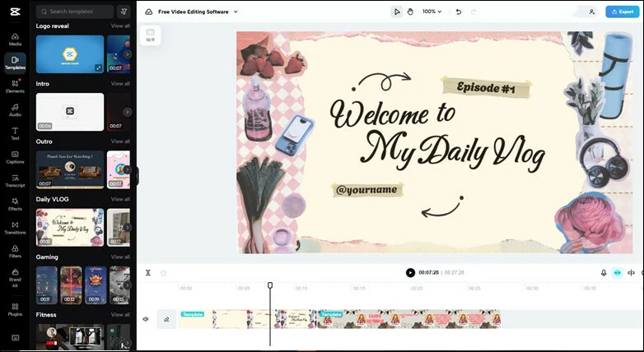644x352 pixels.
Task: Open the Elements panel
Action: click(x=15, y=86)
